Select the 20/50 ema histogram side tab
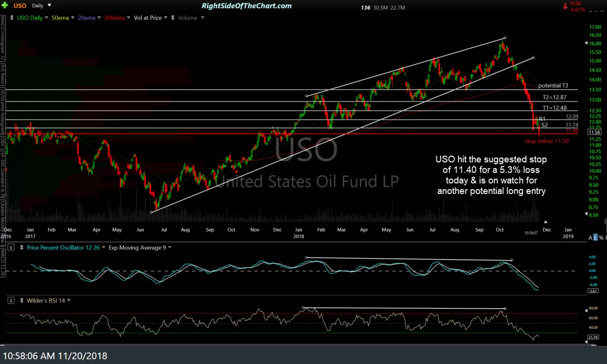This screenshot has width=607, height=364. 3,111
